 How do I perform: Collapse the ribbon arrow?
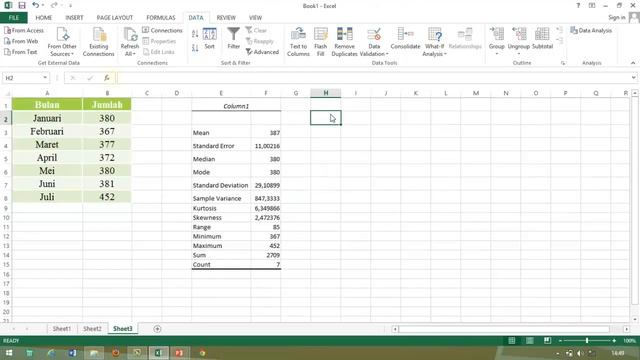pyautogui.click(x=633, y=63)
